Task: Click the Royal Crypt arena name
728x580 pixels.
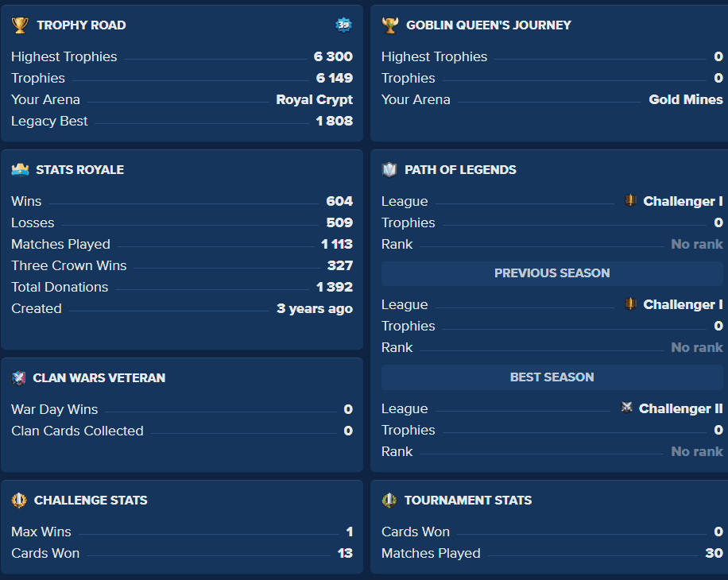Action: [x=314, y=100]
